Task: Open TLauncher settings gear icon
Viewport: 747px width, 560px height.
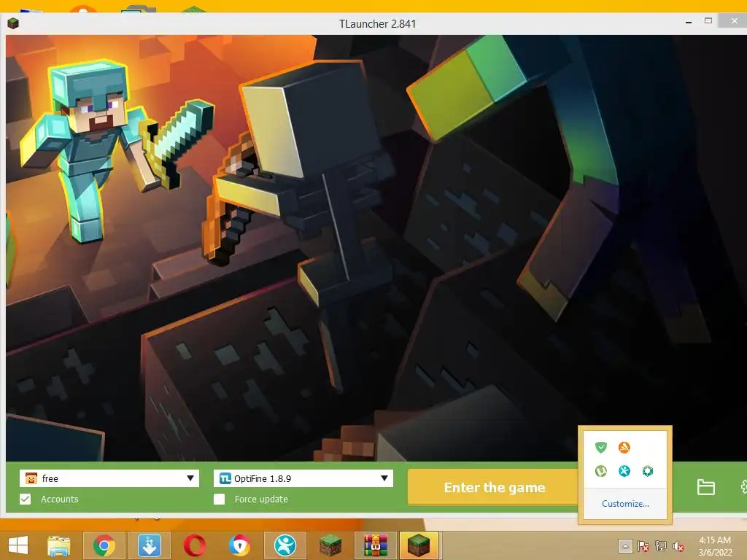Action: pyautogui.click(x=743, y=486)
